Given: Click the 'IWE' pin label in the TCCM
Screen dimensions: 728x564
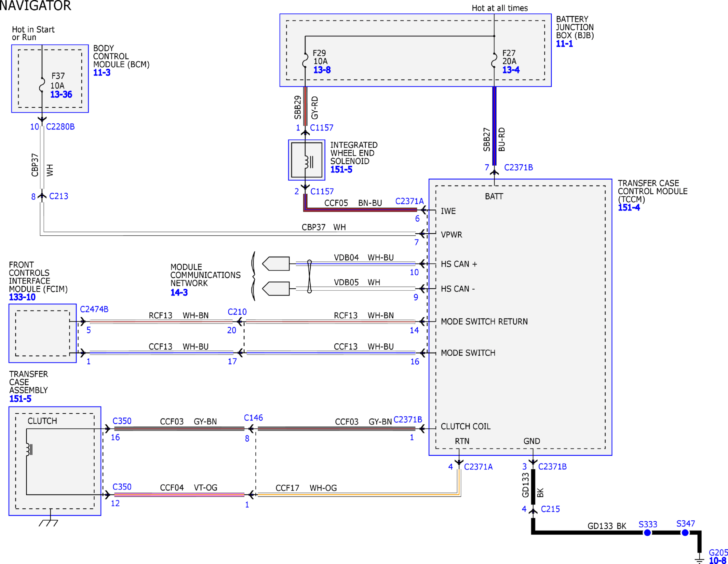Looking at the screenshot, I should [x=448, y=211].
